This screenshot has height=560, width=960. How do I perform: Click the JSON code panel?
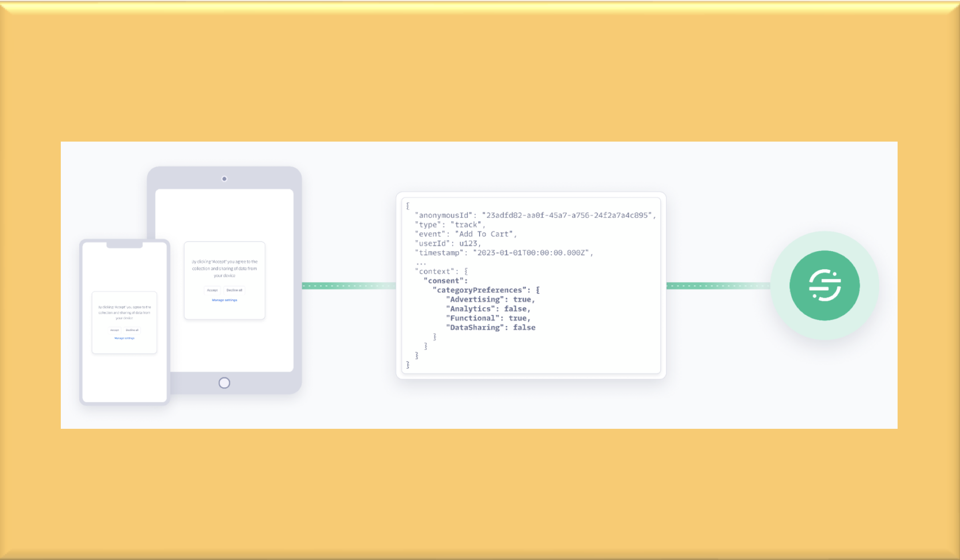[x=531, y=284]
